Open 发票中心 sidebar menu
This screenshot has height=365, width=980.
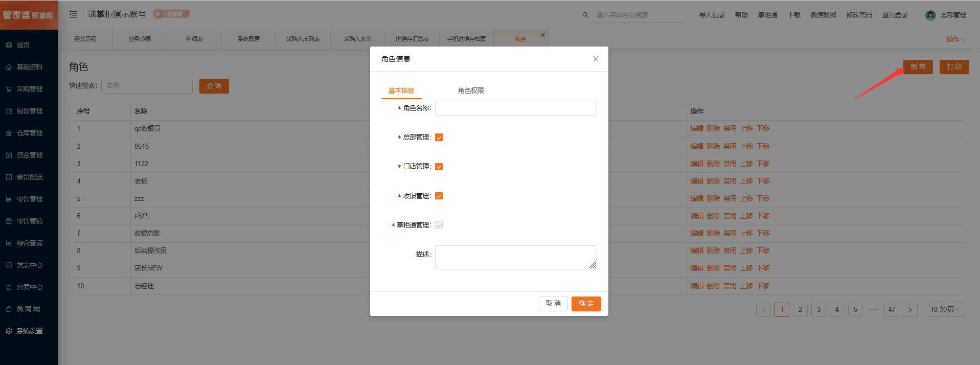click(x=29, y=265)
